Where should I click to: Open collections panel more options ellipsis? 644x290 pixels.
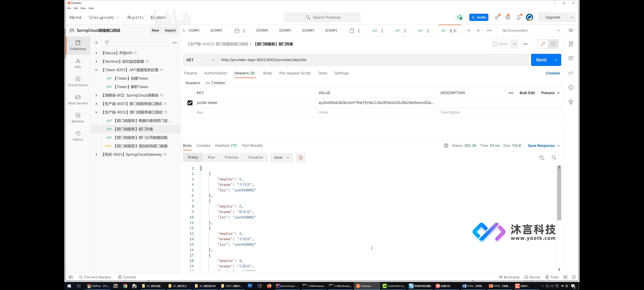coord(174,43)
